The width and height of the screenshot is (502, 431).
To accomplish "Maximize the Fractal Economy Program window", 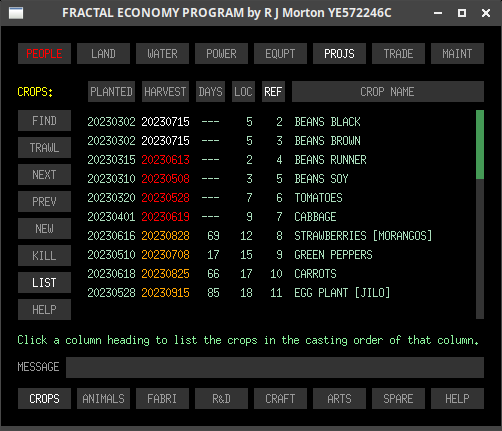I will (x=462, y=13).
